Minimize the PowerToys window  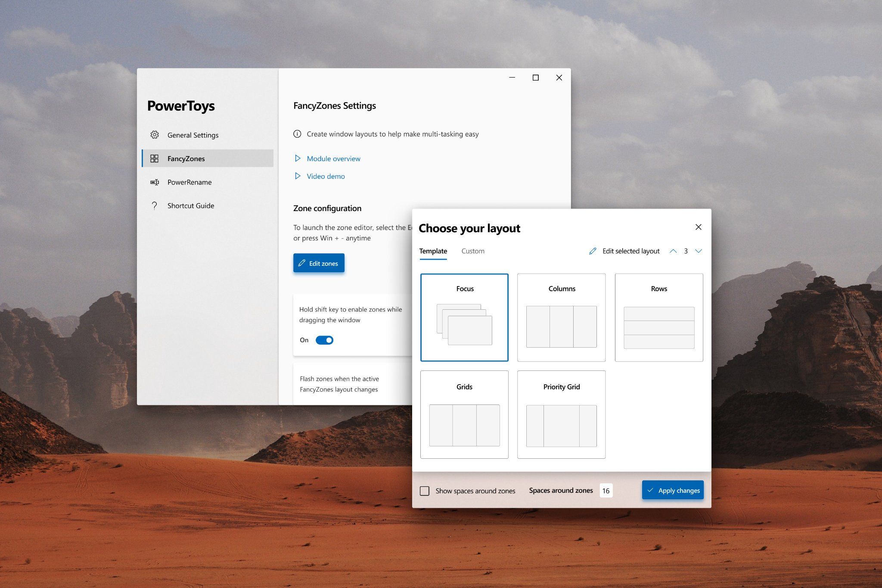[x=512, y=78]
